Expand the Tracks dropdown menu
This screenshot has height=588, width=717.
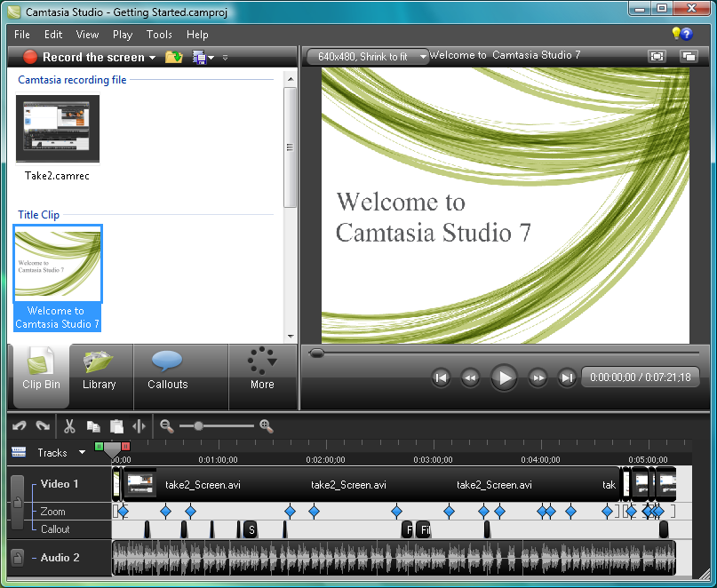pos(82,452)
